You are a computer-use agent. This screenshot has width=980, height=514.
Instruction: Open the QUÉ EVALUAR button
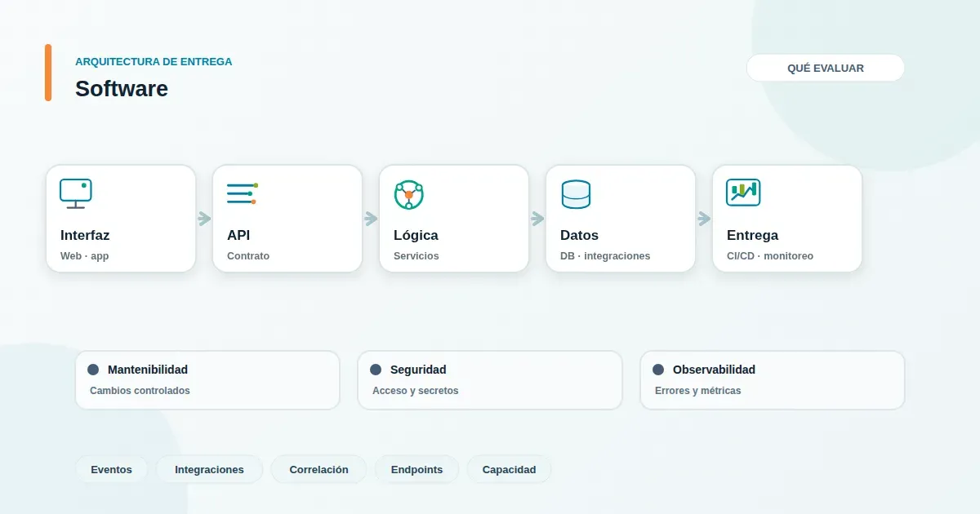coord(826,68)
